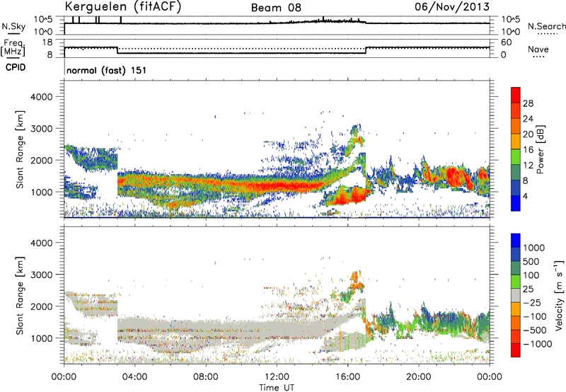Pick the orange Velocity segment between -25 and -100

click(516, 310)
